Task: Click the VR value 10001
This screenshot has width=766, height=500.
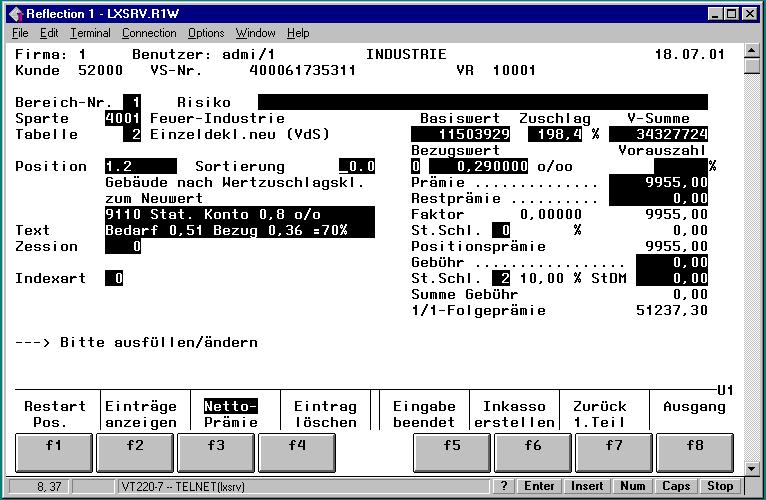Action: pos(514,70)
